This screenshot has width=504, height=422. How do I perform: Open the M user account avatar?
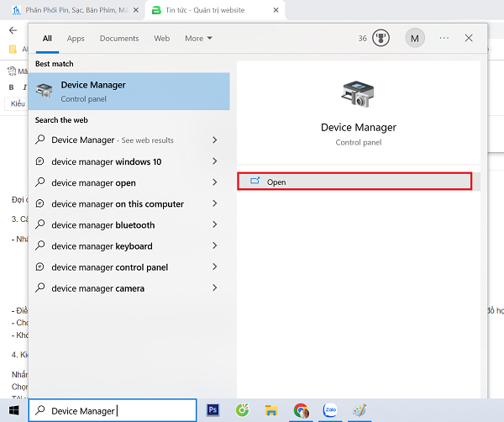click(x=414, y=38)
